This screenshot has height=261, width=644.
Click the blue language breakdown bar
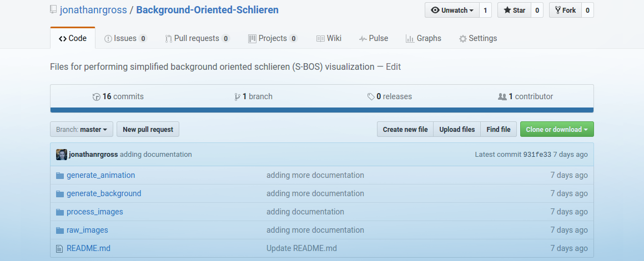coord(321,110)
